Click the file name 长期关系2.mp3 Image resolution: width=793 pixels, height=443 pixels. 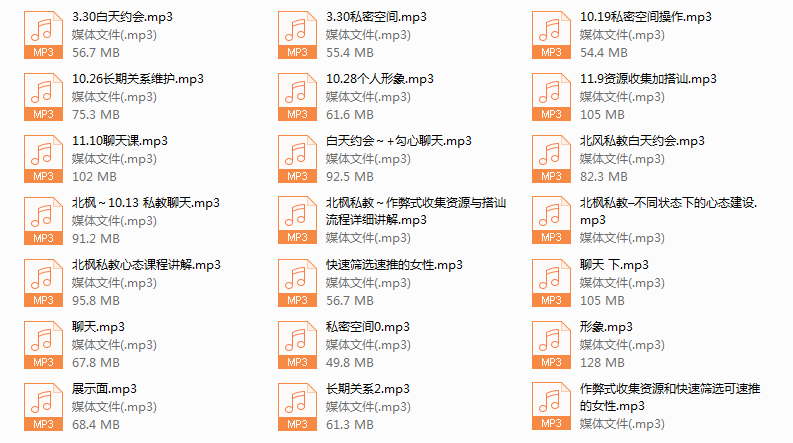[368, 389]
